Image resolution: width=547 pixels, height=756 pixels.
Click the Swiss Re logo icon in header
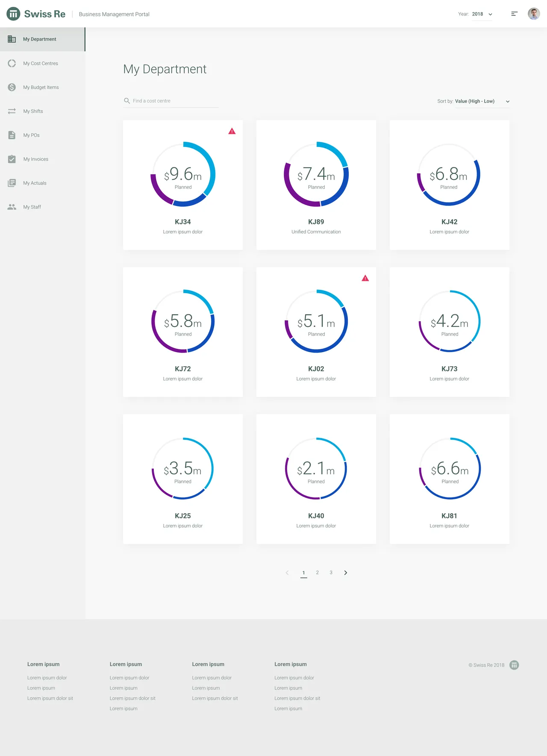click(x=13, y=14)
